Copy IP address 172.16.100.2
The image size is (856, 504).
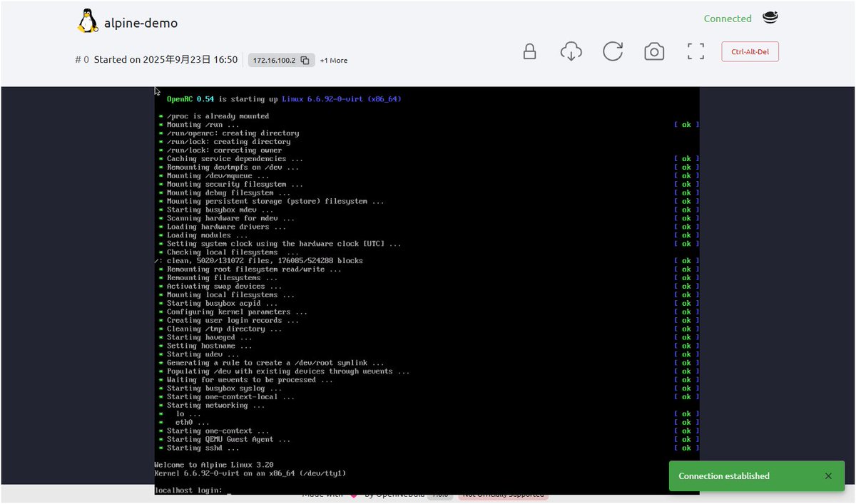(305, 61)
